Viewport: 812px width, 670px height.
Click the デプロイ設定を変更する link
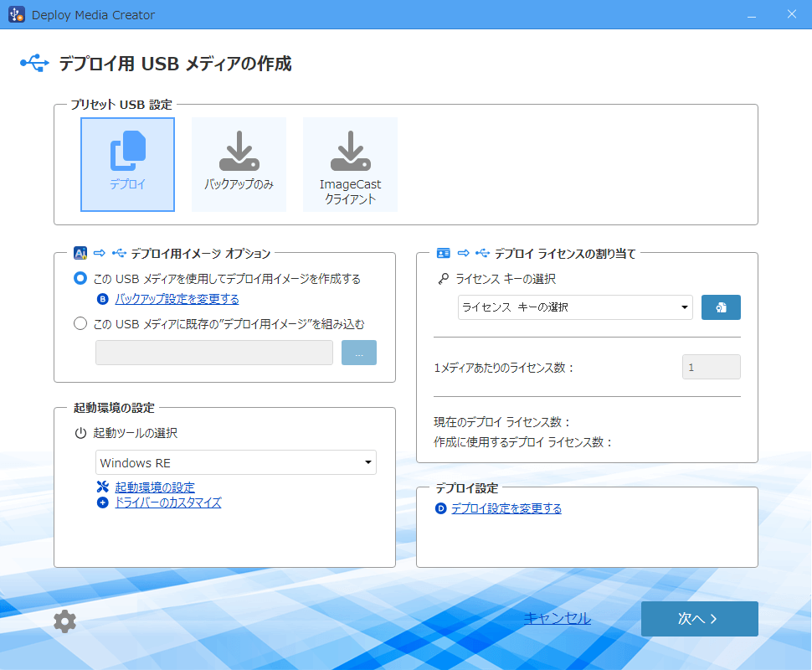pyautogui.click(x=506, y=508)
